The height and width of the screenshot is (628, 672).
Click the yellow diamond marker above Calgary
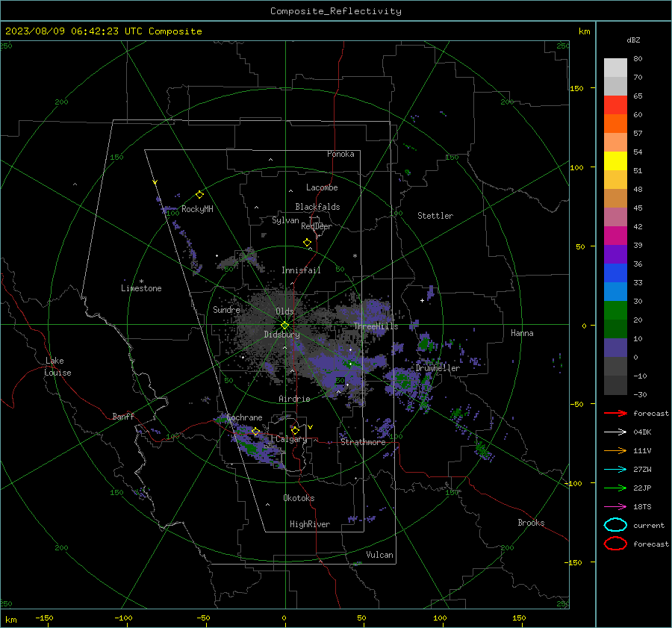point(295,430)
